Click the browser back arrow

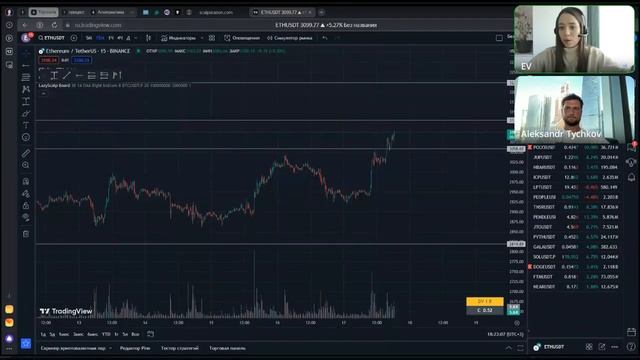point(25,25)
